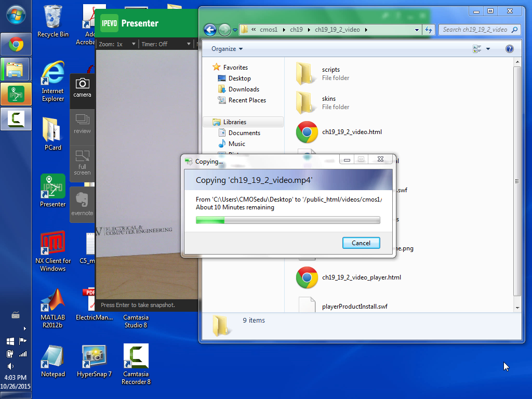The image size is (532, 399).
Task: Switch Presenter to full screen
Action: [x=82, y=162]
